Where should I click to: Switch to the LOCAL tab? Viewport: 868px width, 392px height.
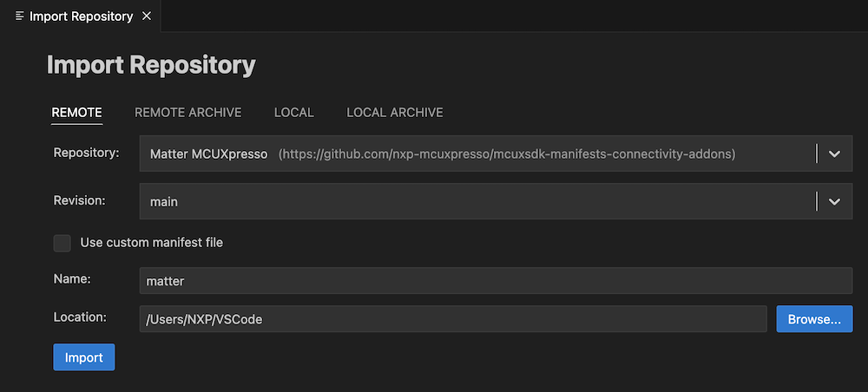point(293,112)
